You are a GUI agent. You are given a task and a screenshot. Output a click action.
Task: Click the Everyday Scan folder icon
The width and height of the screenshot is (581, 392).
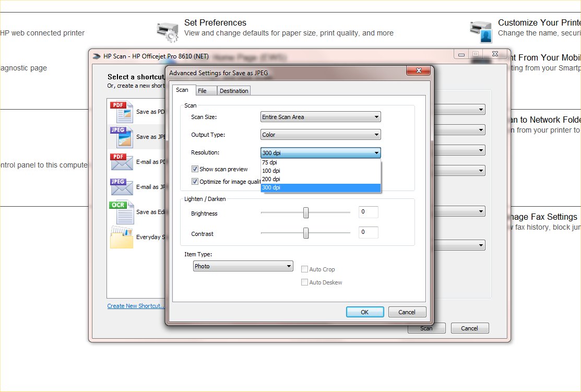pyautogui.click(x=121, y=237)
